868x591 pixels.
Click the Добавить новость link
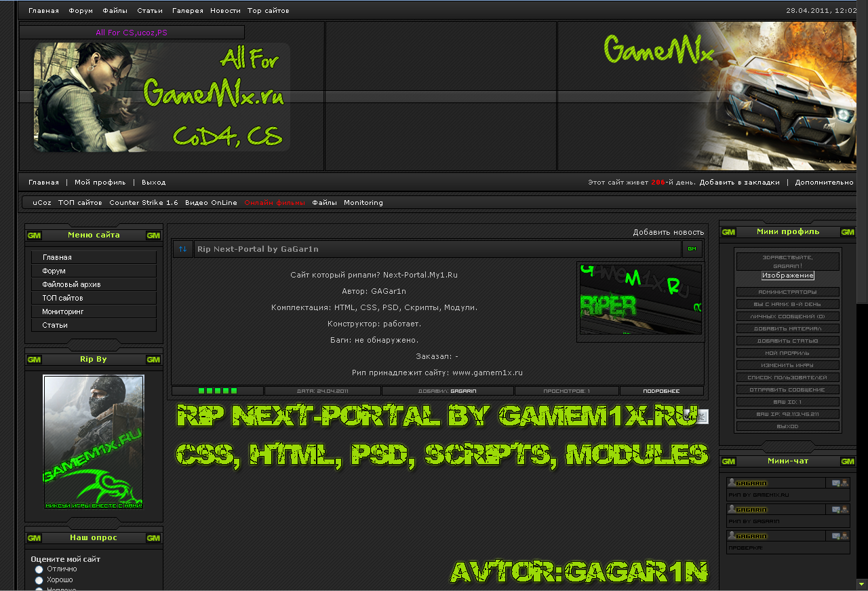668,232
